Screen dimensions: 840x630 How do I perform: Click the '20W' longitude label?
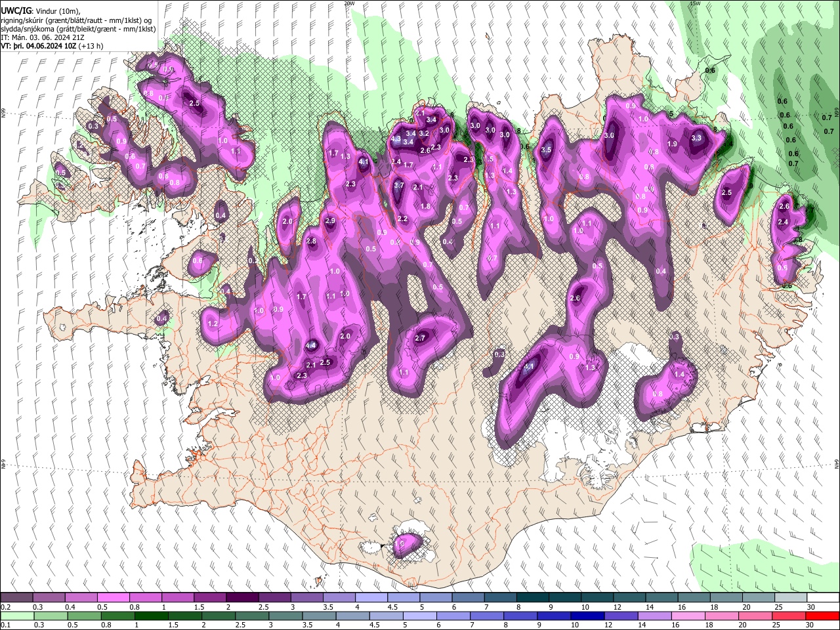349,3
